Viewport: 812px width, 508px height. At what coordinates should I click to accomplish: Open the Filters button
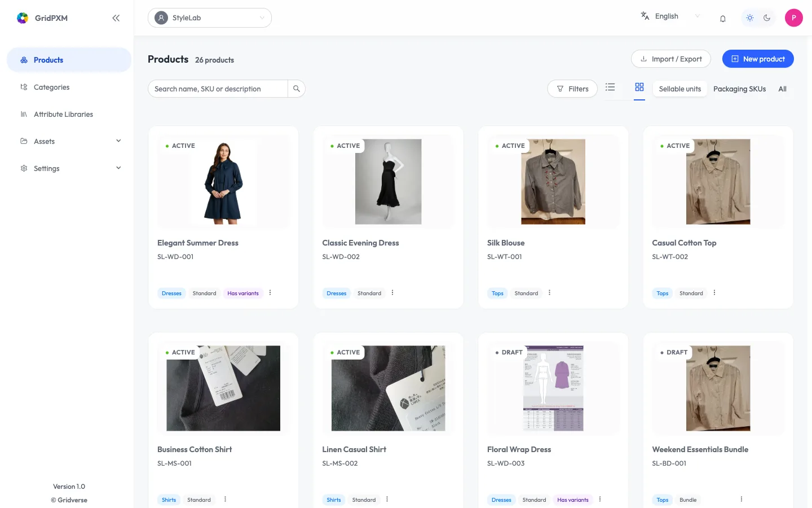pyautogui.click(x=572, y=89)
